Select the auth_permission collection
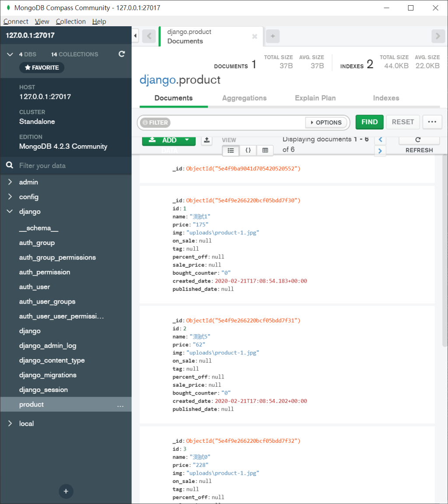Viewport: 448px width, 504px height. [45, 272]
